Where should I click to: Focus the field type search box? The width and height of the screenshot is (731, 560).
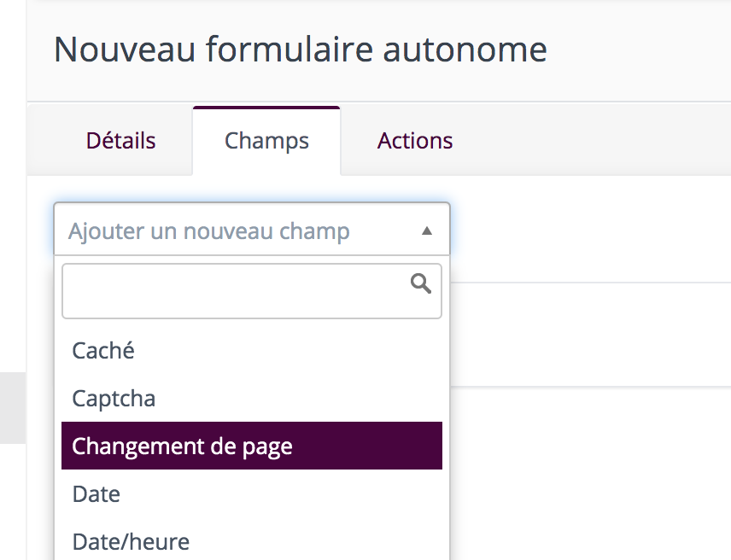click(252, 291)
